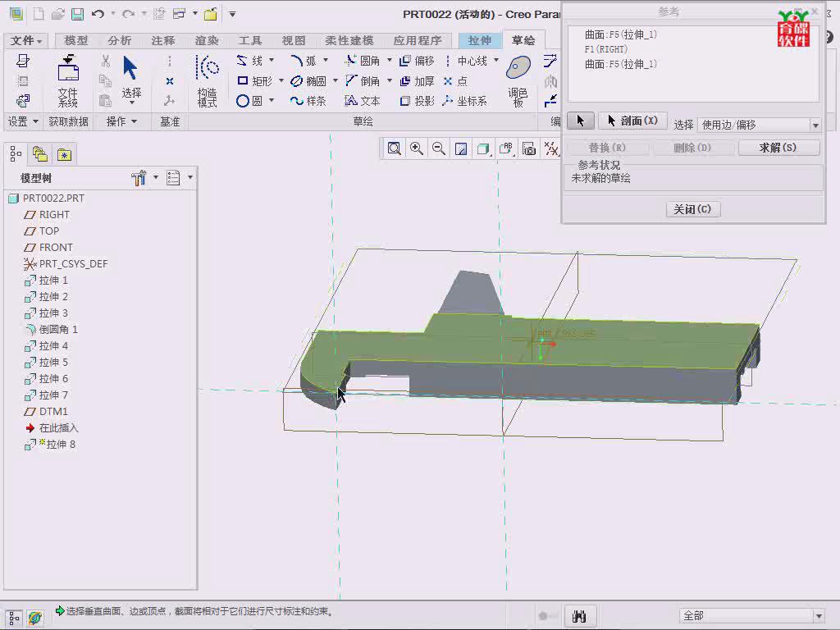Screen dimensions: 840x630
Task: Click the Repaint icon in graphics toolbar
Action: (x=461, y=148)
